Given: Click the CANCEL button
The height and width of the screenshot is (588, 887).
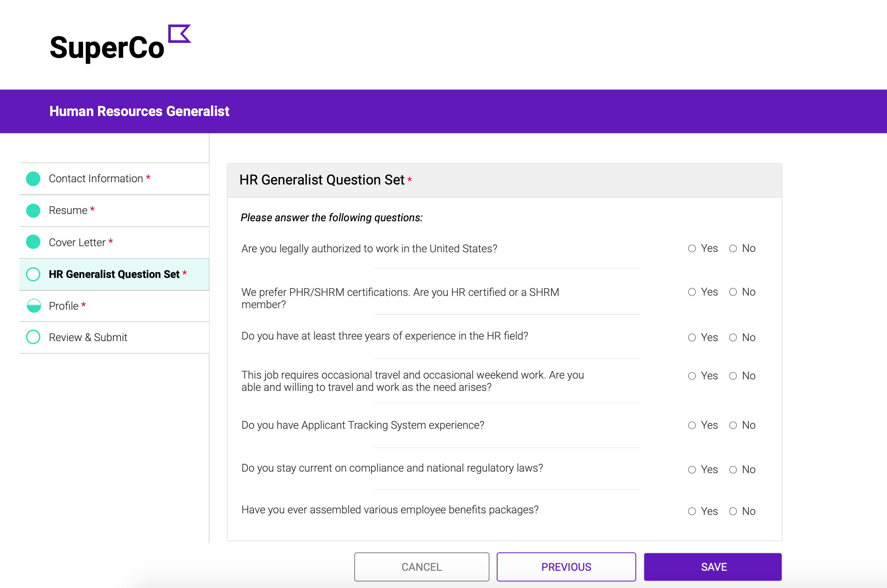Looking at the screenshot, I should [x=422, y=567].
